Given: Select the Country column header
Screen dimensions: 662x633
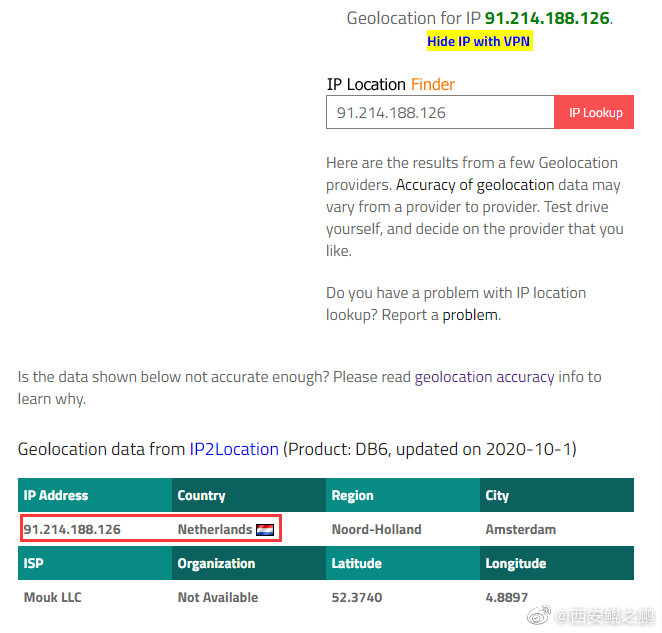Looking at the screenshot, I should 249,495.
